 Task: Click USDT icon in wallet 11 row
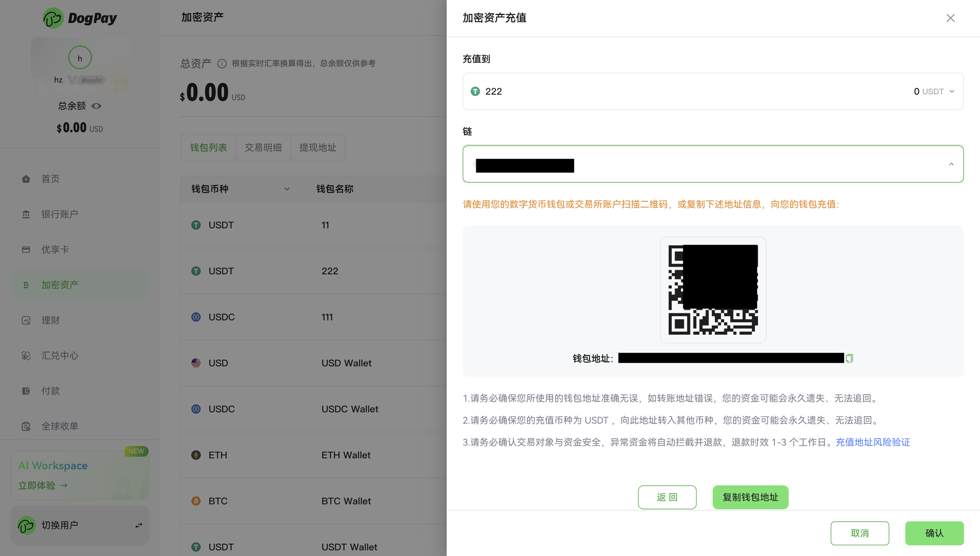coord(196,225)
